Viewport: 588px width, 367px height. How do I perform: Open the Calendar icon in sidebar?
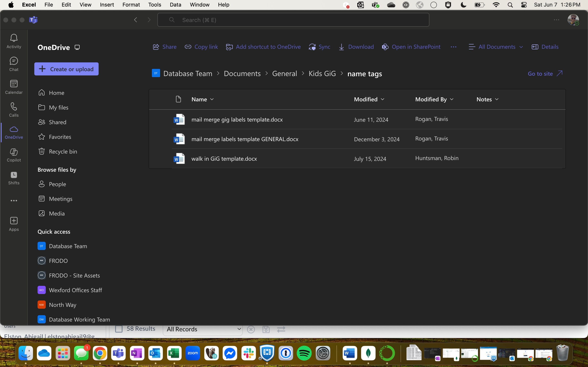(14, 84)
